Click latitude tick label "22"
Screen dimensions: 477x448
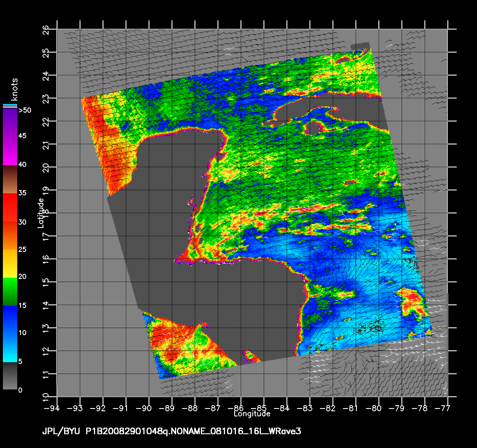tap(46, 122)
